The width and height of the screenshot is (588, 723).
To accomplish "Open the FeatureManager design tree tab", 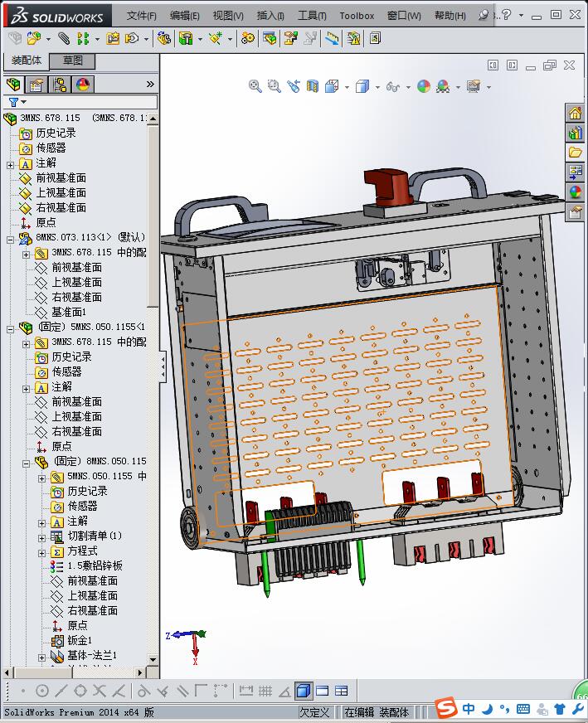I will (13, 85).
